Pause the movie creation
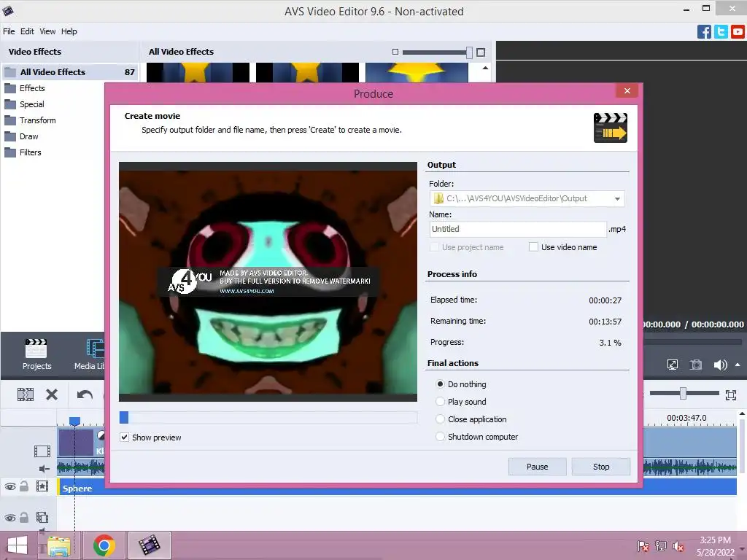747x560 pixels. point(538,467)
